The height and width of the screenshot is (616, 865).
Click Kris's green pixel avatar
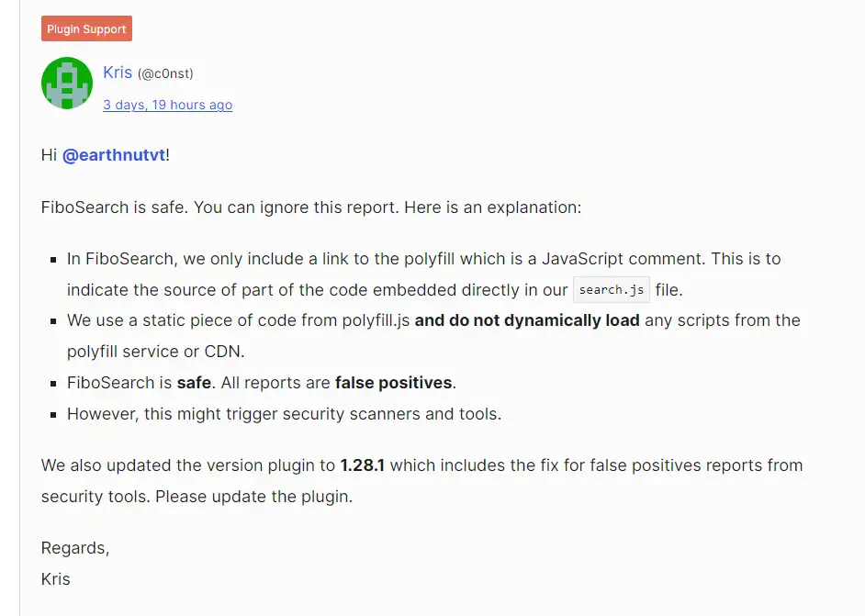67,84
